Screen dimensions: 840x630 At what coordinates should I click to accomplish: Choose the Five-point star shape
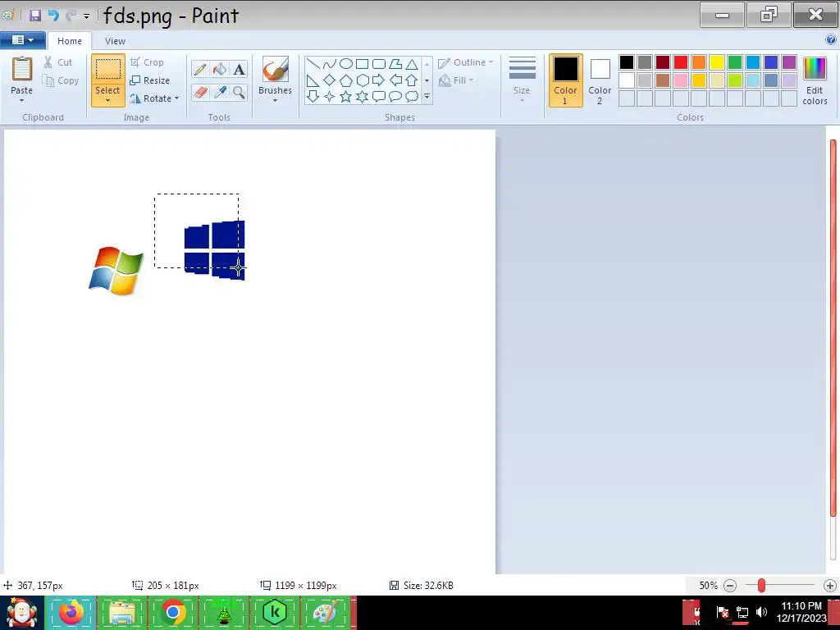point(346,97)
